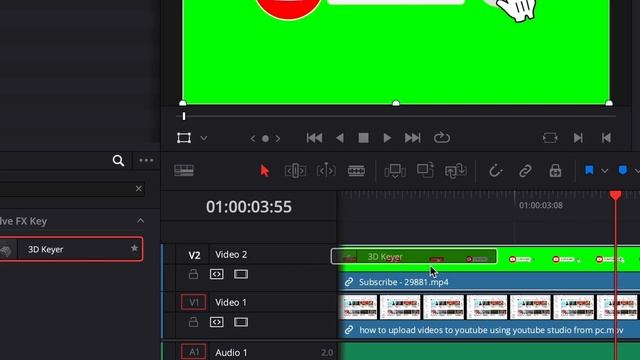Go to previous edit point icon
The image size is (640, 360).
click(606, 138)
